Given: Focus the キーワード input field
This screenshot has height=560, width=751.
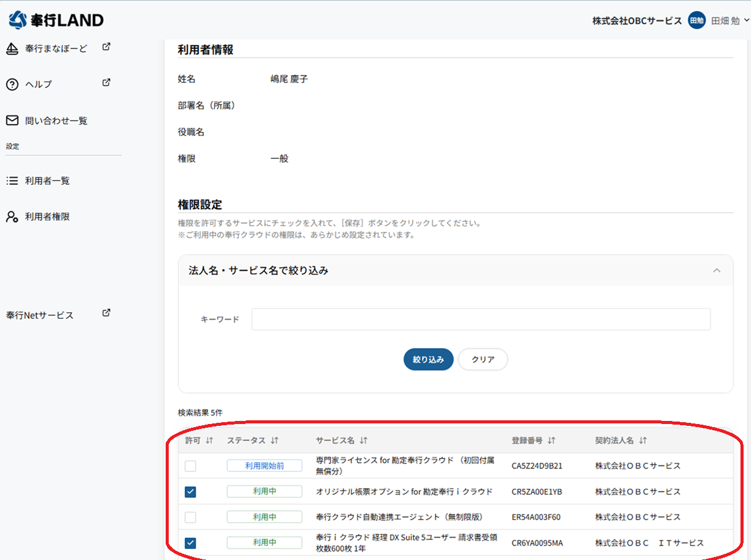Looking at the screenshot, I should pyautogui.click(x=481, y=320).
